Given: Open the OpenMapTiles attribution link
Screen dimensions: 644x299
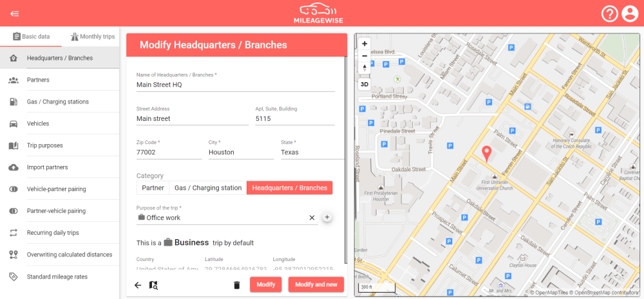Looking at the screenshot, I should 549,293.
